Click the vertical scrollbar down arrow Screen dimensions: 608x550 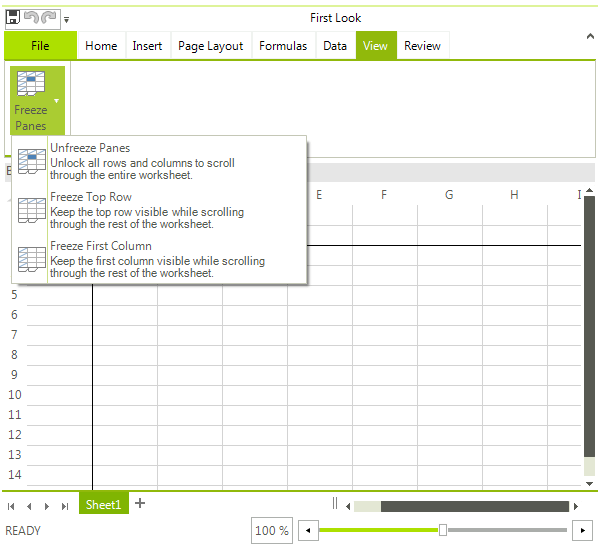[x=589, y=484]
